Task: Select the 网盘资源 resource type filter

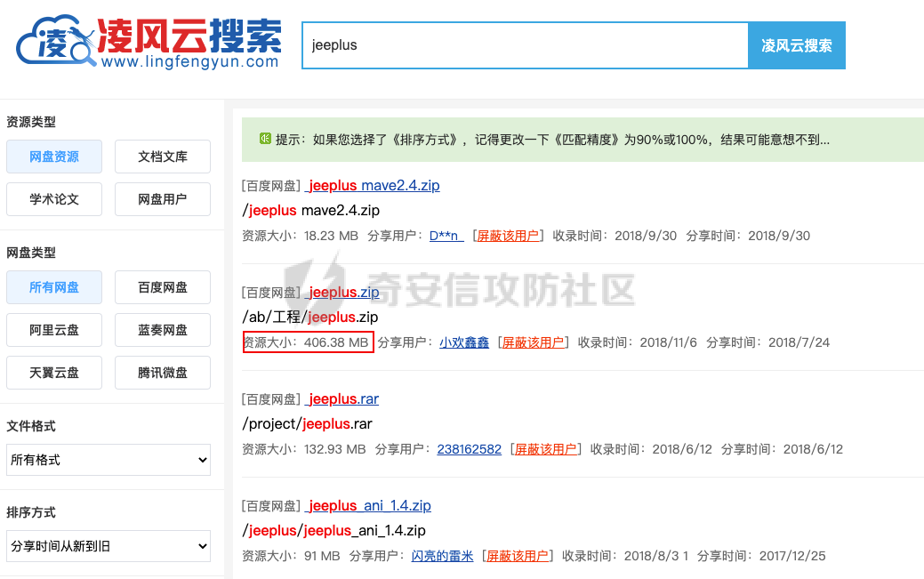Action: tap(53, 156)
